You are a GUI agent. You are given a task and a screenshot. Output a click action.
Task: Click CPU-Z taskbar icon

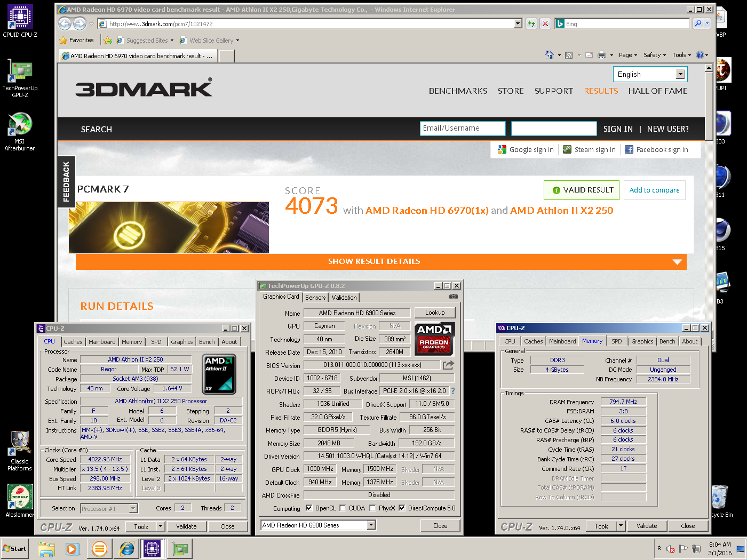click(x=152, y=549)
